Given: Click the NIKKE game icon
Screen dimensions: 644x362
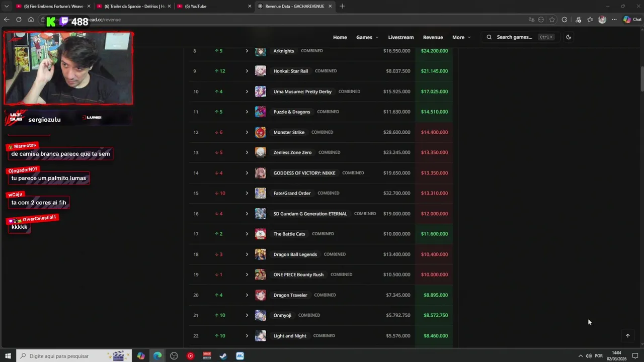Looking at the screenshot, I should click(x=260, y=173).
